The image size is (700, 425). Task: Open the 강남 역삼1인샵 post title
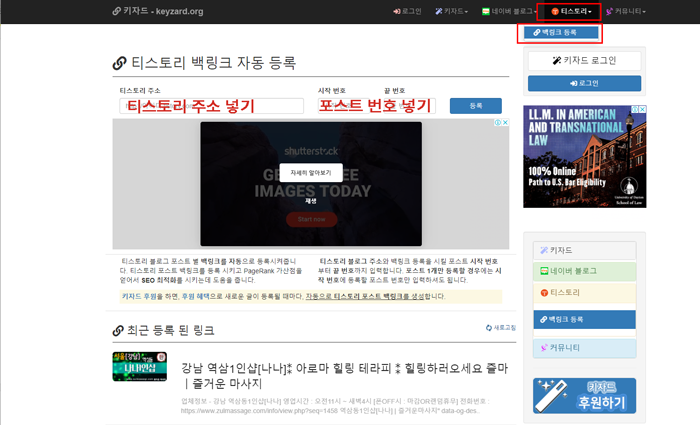coord(344,375)
